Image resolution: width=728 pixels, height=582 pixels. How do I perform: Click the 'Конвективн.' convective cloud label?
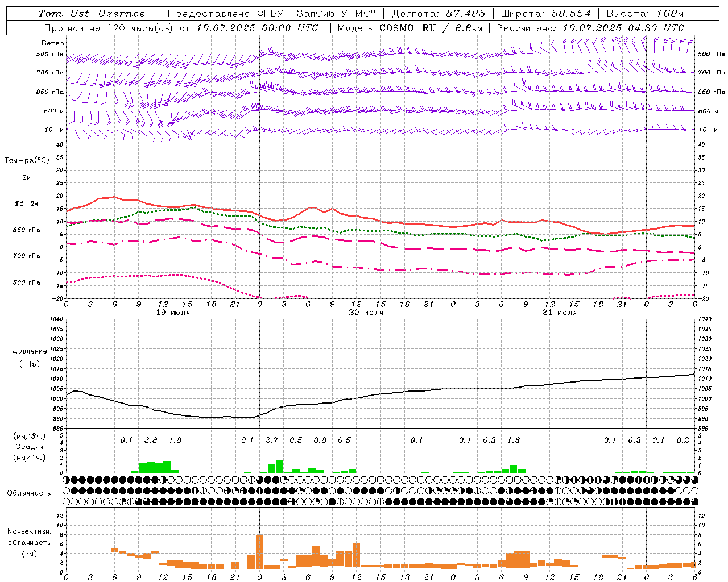tap(30, 531)
